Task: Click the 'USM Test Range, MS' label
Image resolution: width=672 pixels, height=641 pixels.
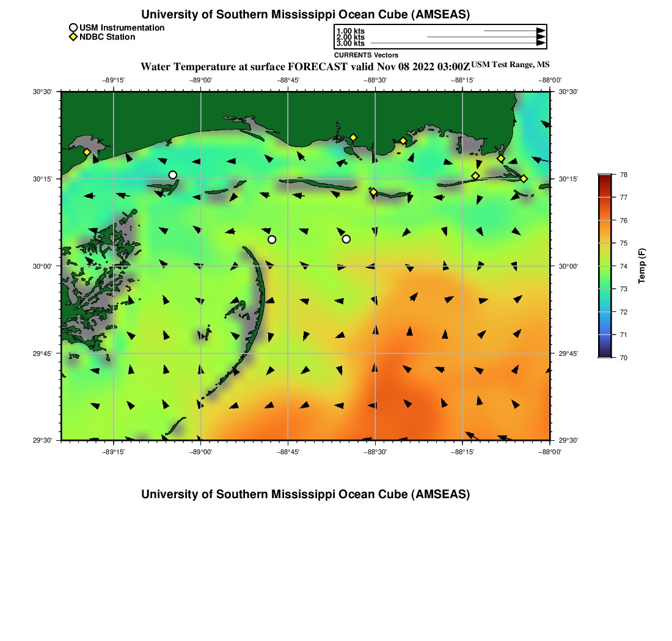Action: coord(510,65)
